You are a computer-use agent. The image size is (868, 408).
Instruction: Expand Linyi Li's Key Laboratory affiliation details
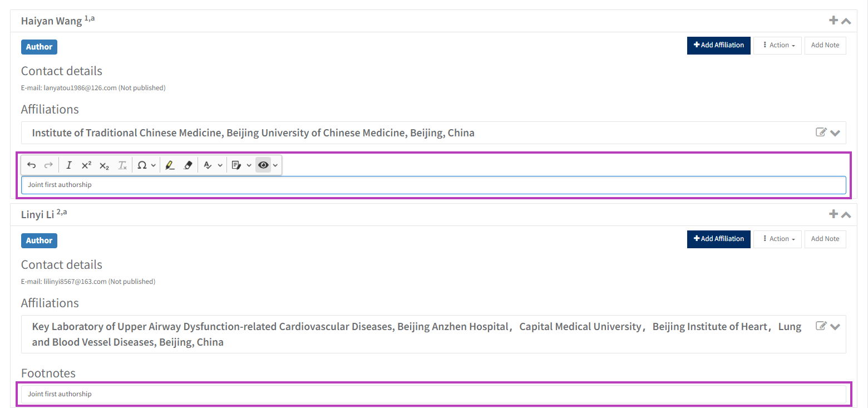coord(835,327)
